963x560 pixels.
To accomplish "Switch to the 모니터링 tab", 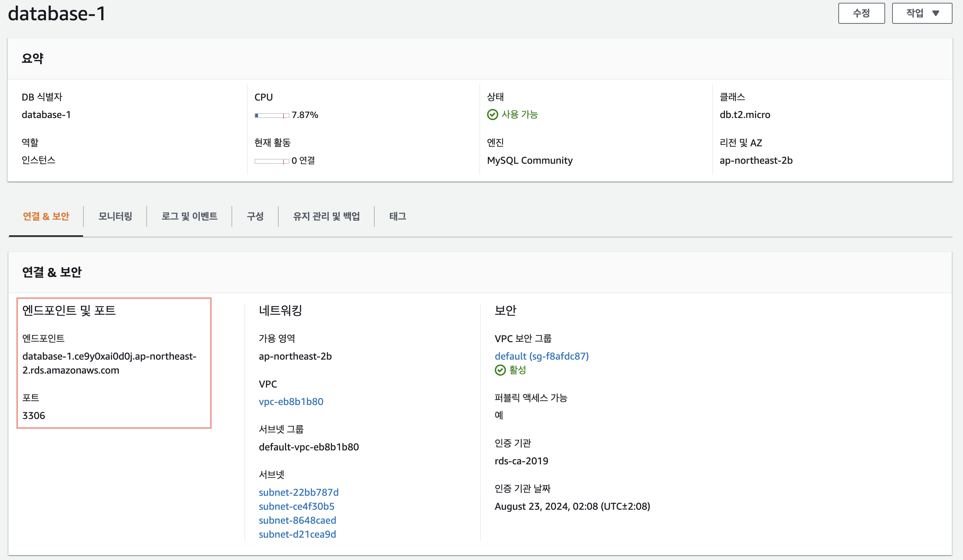I will (x=115, y=216).
